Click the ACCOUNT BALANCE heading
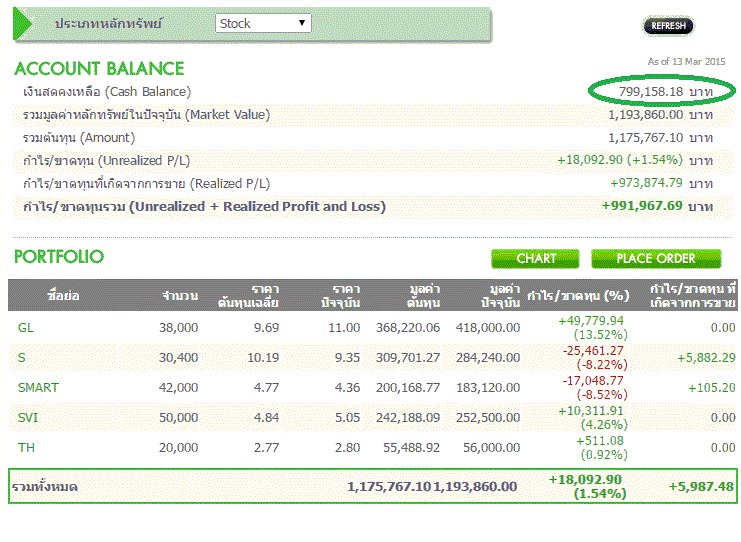The width and height of the screenshot is (741, 542). 99,69
